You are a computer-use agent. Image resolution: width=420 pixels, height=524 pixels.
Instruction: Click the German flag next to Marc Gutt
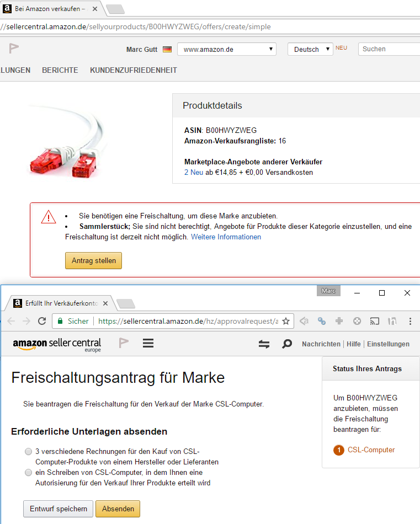coord(167,50)
